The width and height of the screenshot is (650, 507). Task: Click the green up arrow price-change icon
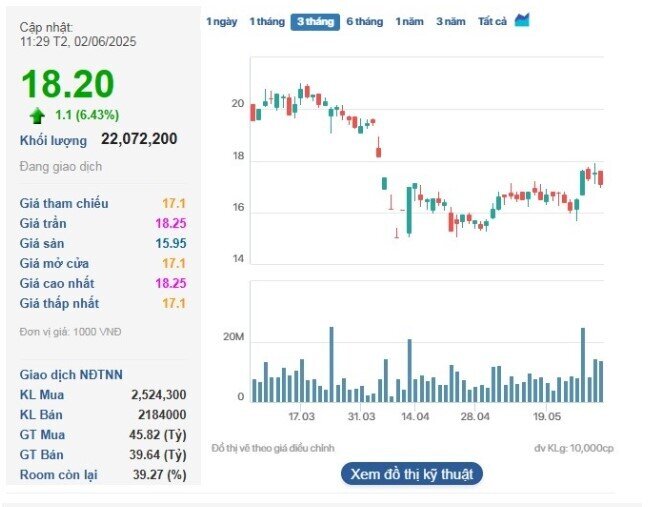(37, 116)
